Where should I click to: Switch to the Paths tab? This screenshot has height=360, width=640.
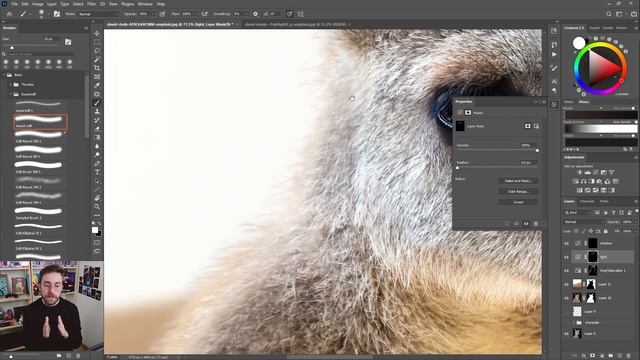[604, 201]
